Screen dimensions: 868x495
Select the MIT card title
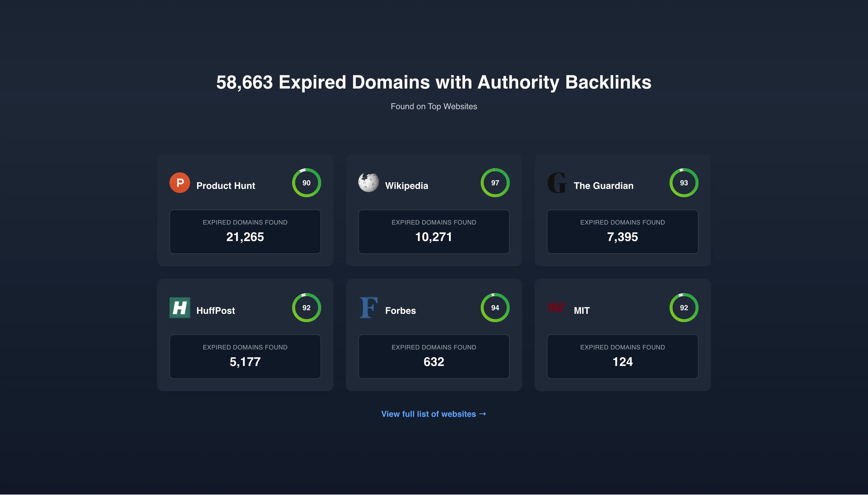point(582,311)
